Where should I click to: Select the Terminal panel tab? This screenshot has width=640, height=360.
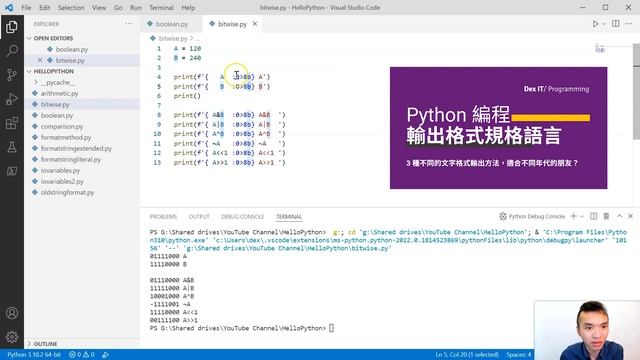click(289, 216)
